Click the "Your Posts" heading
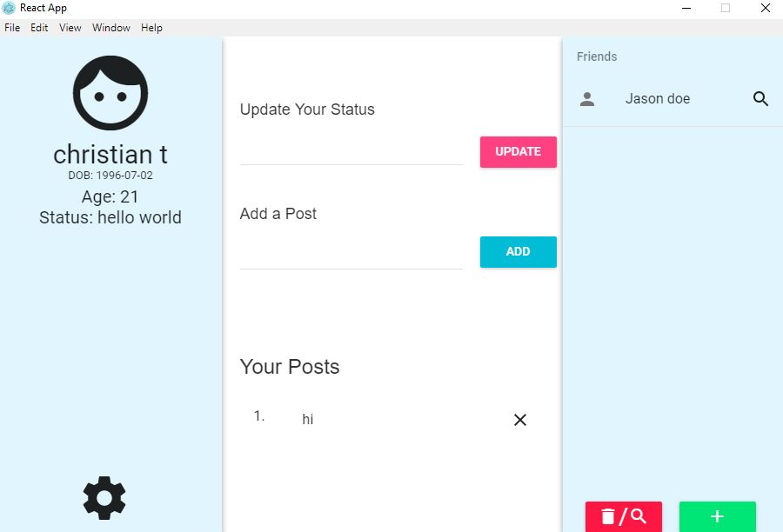Screen dimensions: 783x532 tap(290, 367)
